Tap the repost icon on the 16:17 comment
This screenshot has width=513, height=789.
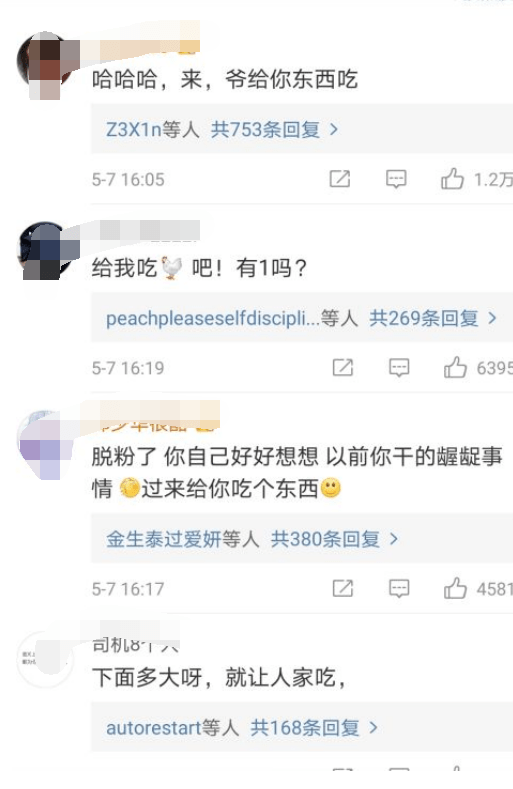pos(343,588)
